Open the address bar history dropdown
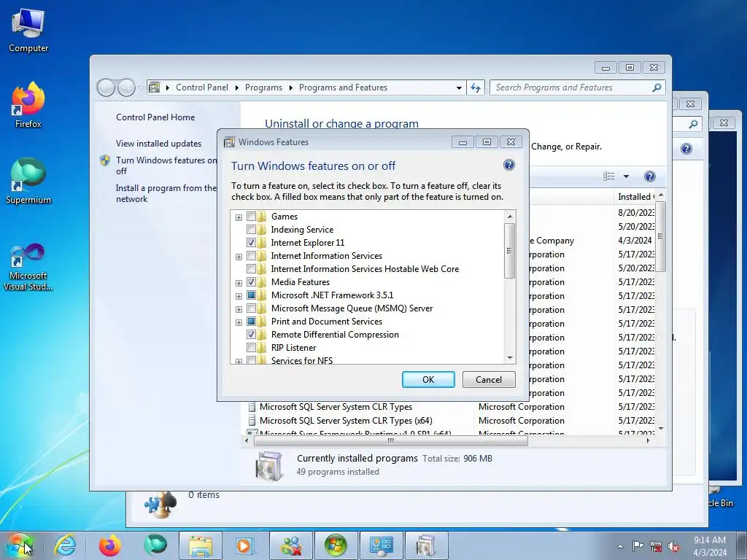747x560 pixels. [459, 87]
